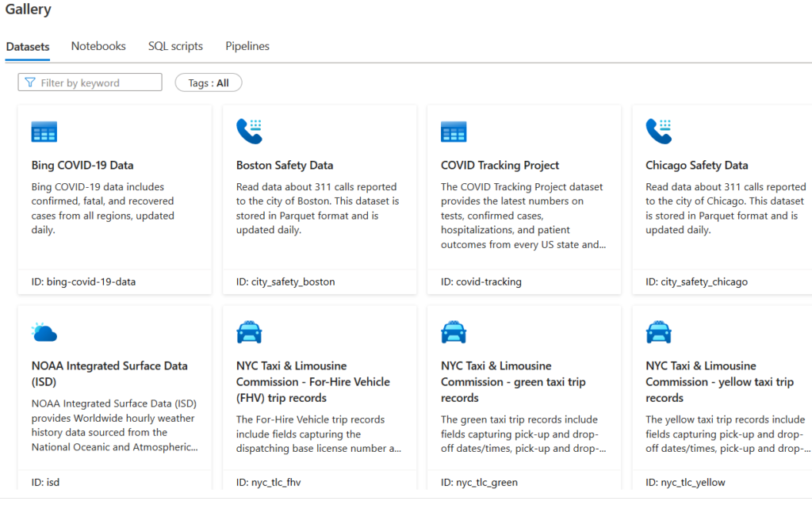Focus the Filter by keyword field
Image resolution: width=812 pixels, height=505 pixels.
click(x=90, y=82)
